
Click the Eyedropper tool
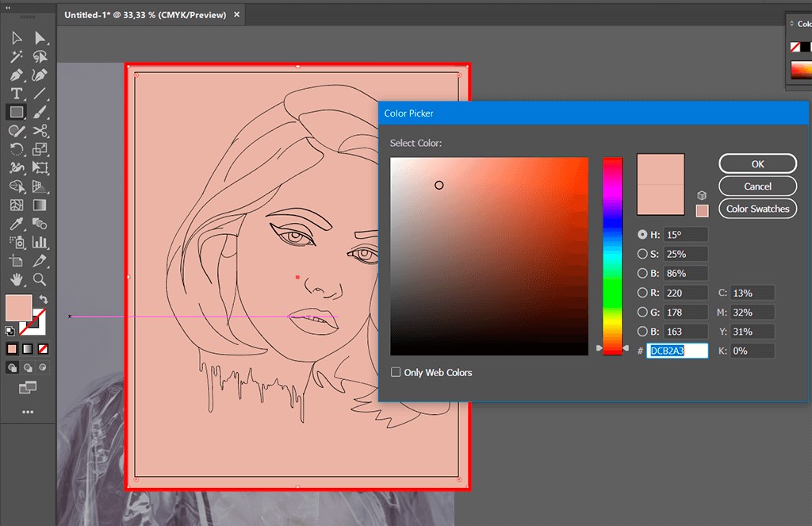(x=16, y=224)
